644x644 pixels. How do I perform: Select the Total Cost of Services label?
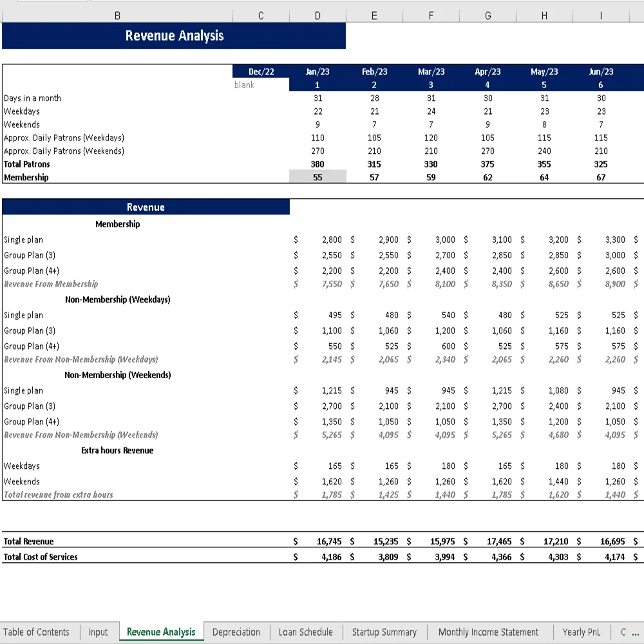coord(41,556)
